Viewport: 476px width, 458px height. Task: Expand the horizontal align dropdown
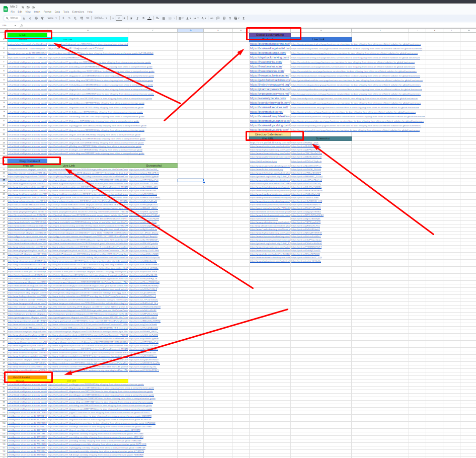pyautogui.click(x=182, y=18)
